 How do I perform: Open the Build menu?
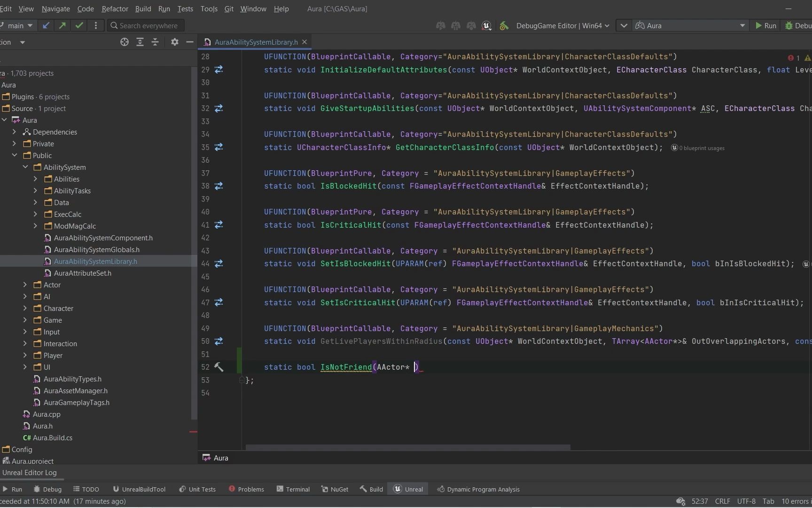point(143,9)
